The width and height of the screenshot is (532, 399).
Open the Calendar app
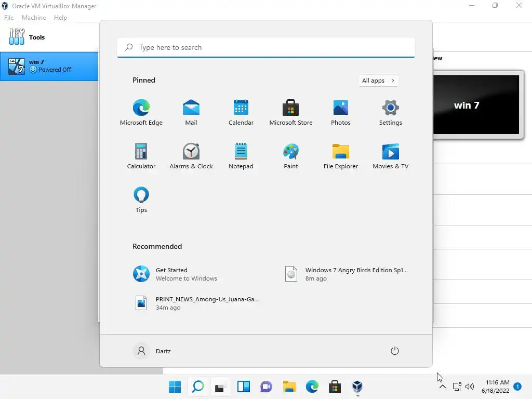[x=241, y=113]
